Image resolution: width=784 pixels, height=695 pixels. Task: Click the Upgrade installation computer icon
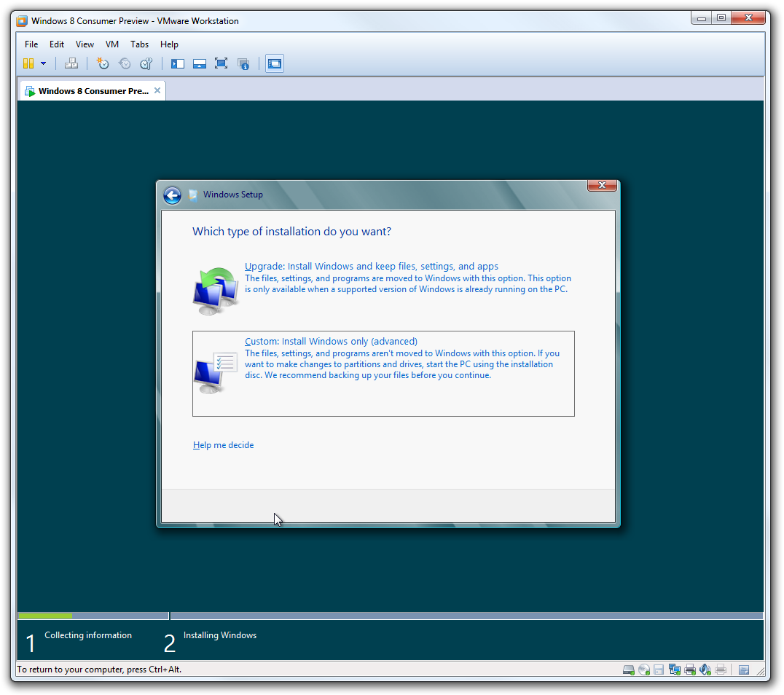coord(216,291)
